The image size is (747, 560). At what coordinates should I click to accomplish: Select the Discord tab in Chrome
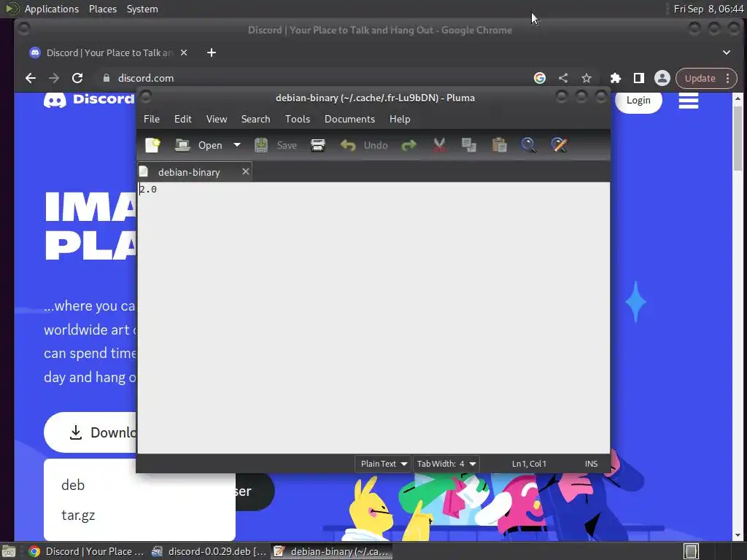coord(107,52)
